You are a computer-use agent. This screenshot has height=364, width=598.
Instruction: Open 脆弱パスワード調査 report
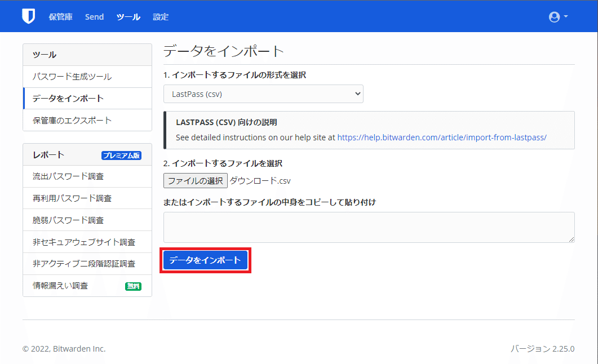87,220
